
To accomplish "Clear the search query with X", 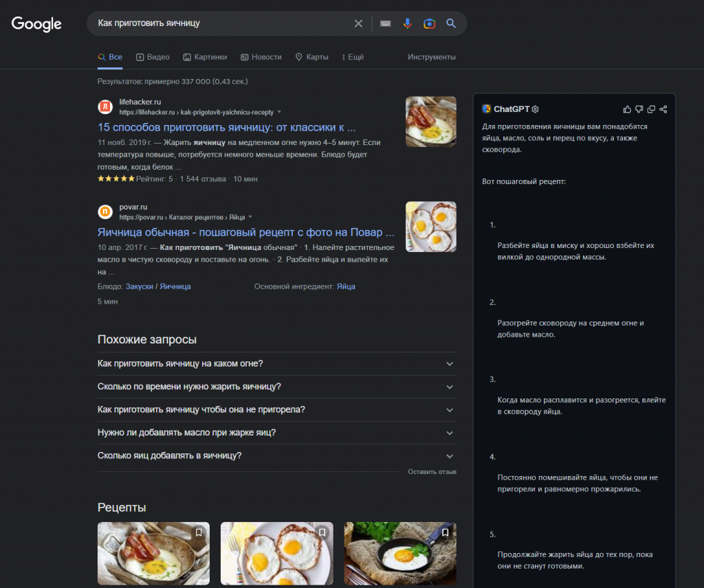I will coord(358,23).
